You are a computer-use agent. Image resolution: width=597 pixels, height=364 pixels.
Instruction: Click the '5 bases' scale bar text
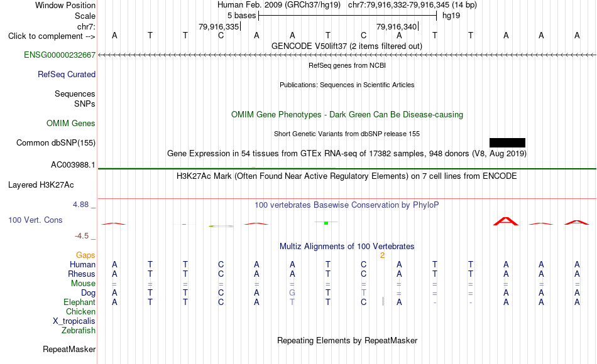(242, 16)
